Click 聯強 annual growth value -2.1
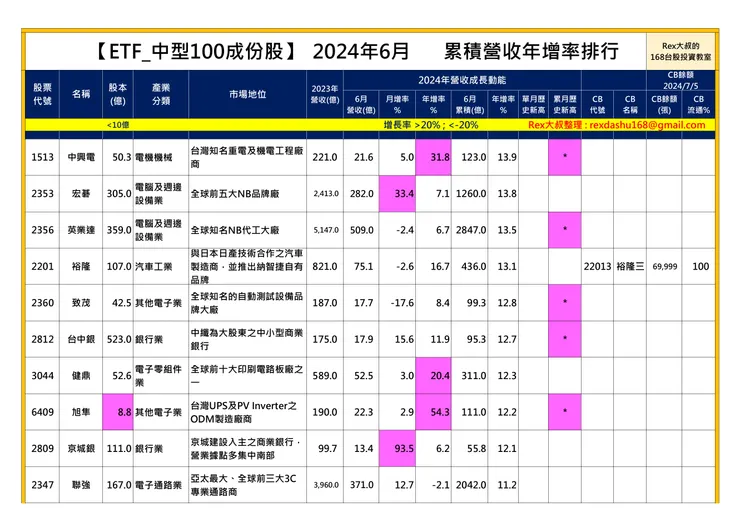 click(x=441, y=485)
